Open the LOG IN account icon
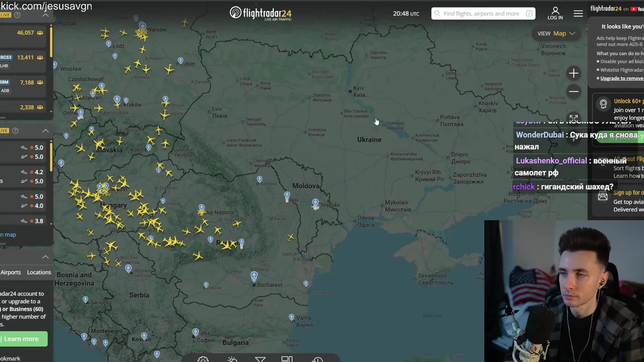Viewport: 644px width, 362px height. point(555,13)
